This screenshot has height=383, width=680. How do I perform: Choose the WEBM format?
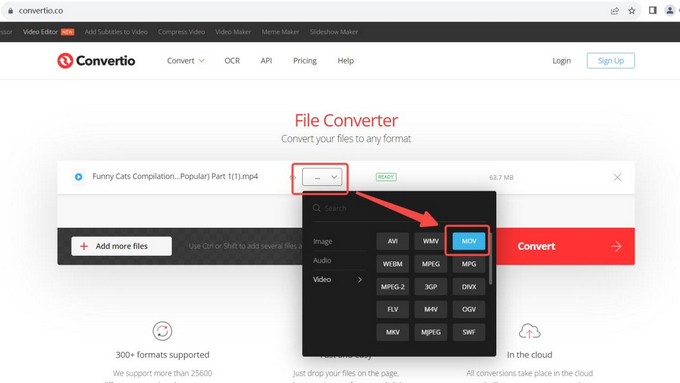click(392, 264)
